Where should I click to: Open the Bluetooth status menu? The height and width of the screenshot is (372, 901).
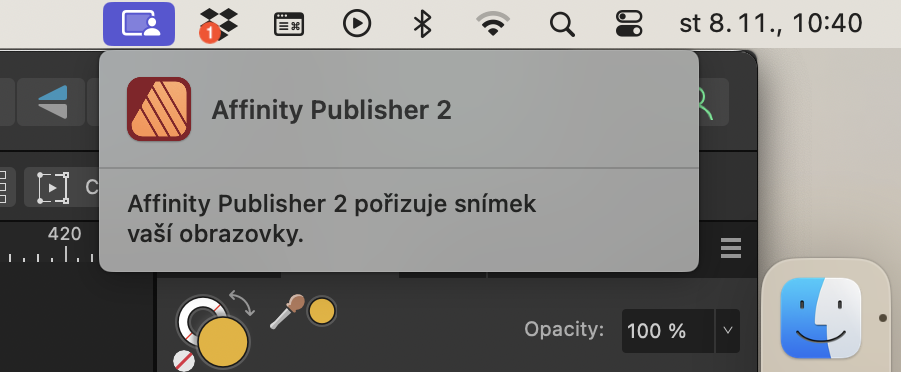[x=422, y=24]
